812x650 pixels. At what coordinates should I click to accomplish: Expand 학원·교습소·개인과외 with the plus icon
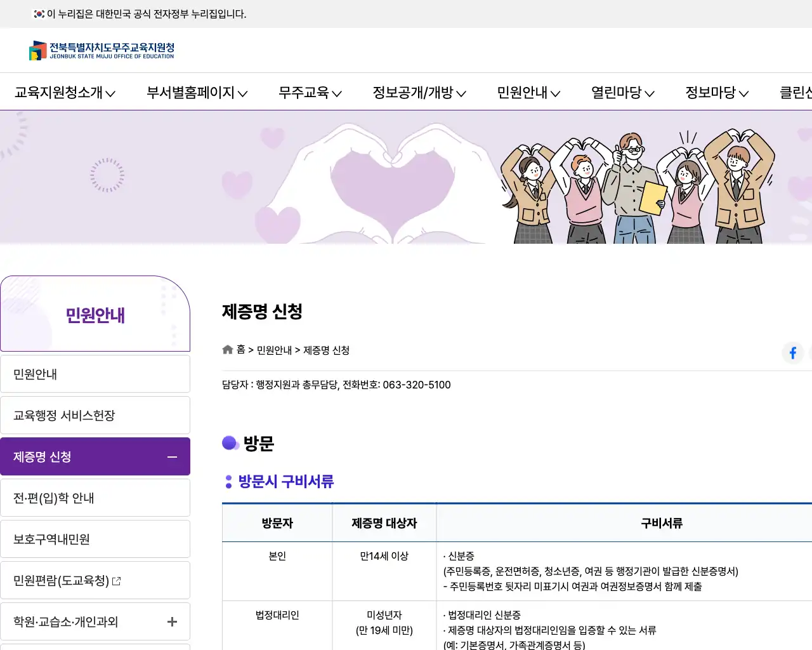[172, 622]
